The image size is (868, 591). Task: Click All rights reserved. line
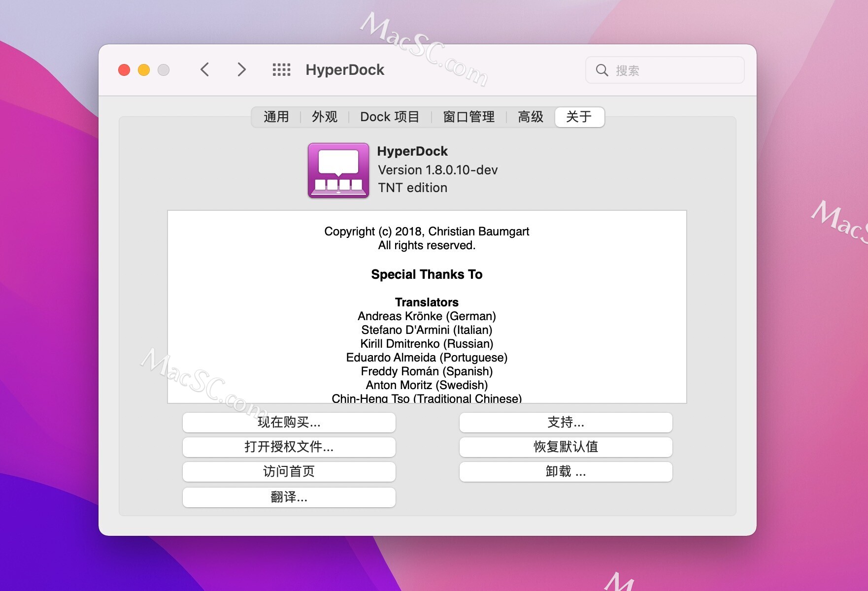(x=427, y=245)
